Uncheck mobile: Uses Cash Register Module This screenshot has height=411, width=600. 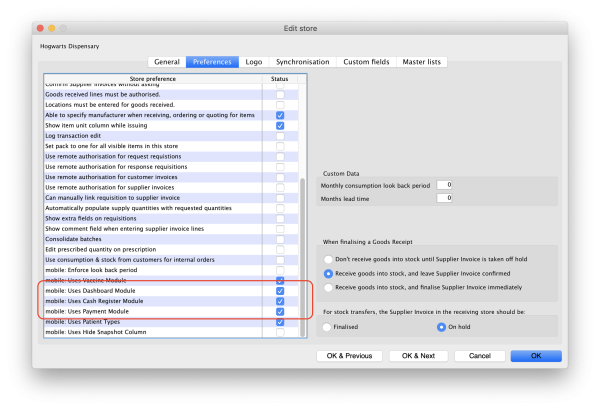tap(280, 301)
